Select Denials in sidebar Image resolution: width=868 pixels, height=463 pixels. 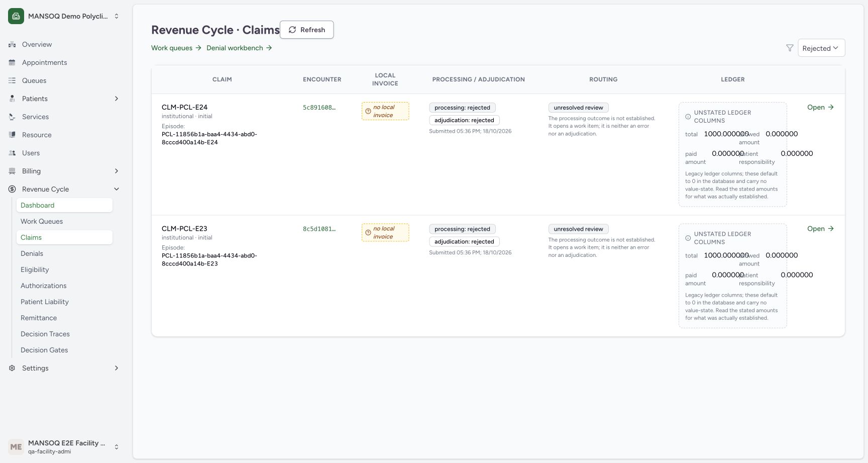pos(64,253)
